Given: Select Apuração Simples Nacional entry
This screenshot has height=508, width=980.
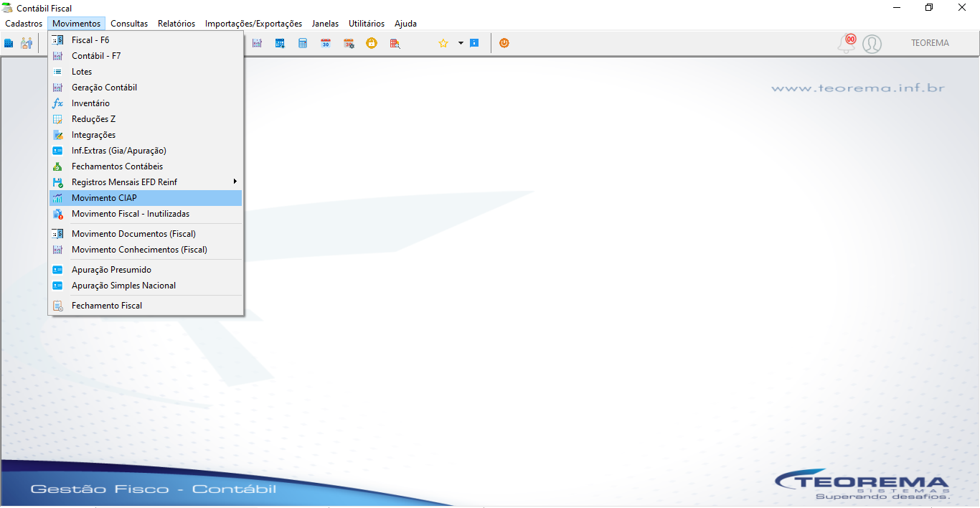Looking at the screenshot, I should [x=146, y=286].
